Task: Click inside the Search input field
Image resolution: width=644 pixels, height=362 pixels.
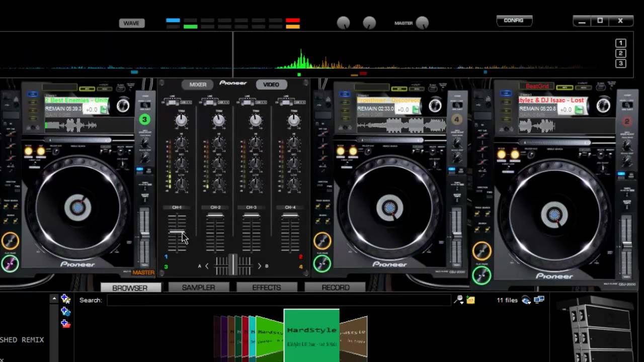Action: (279, 300)
